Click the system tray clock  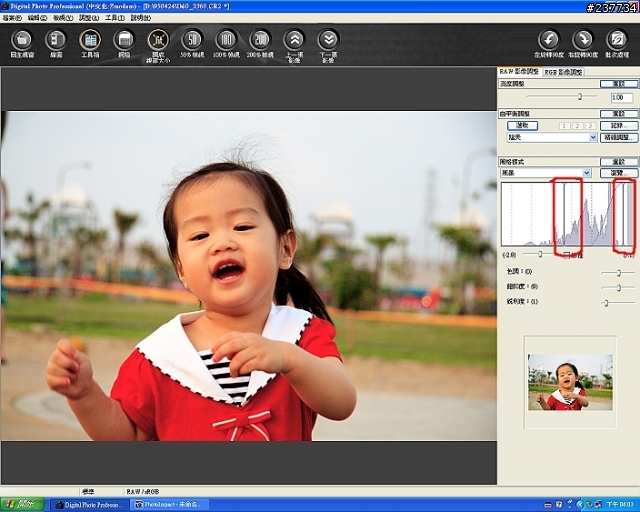(620, 505)
